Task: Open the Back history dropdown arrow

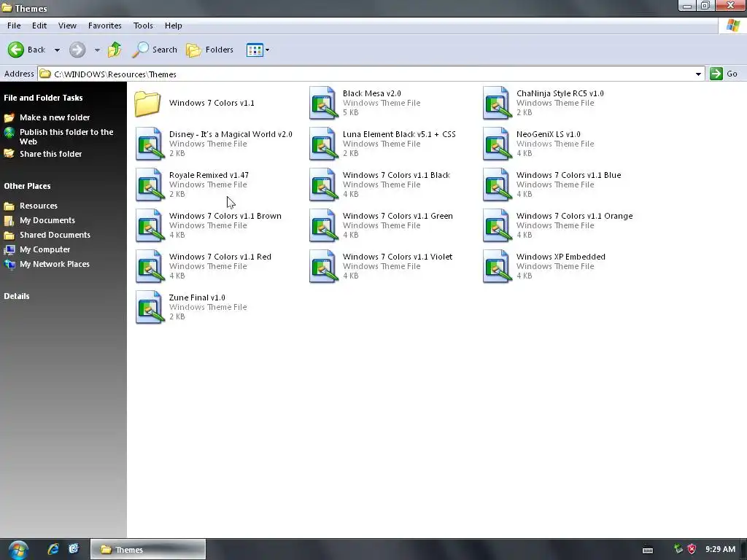Action: (57, 50)
